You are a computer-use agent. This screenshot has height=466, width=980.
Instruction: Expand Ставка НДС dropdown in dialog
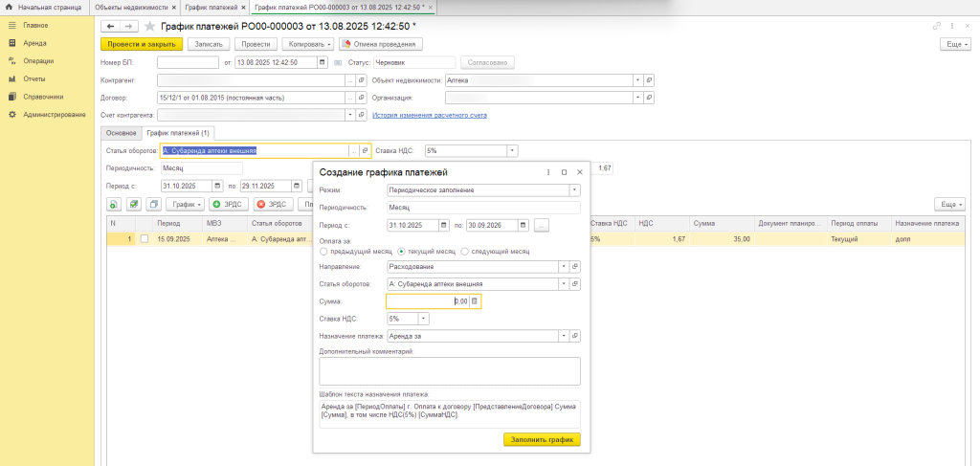(423, 319)
